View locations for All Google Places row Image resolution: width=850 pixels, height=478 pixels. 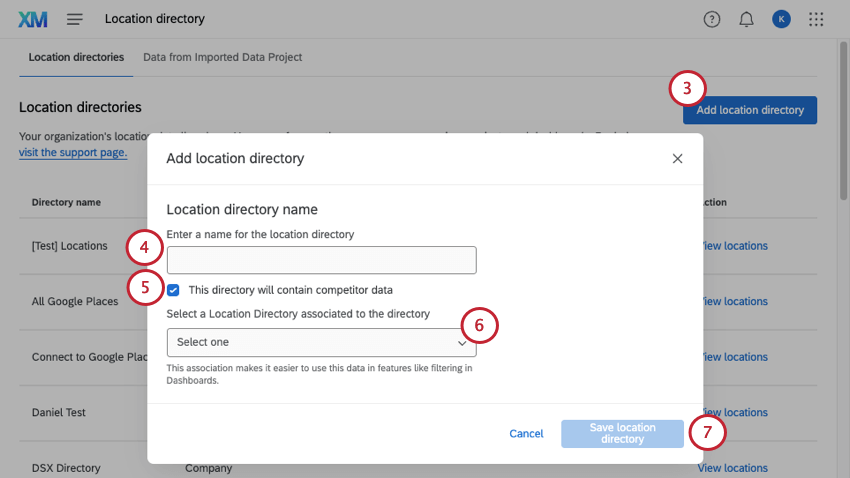coord(735,301)
